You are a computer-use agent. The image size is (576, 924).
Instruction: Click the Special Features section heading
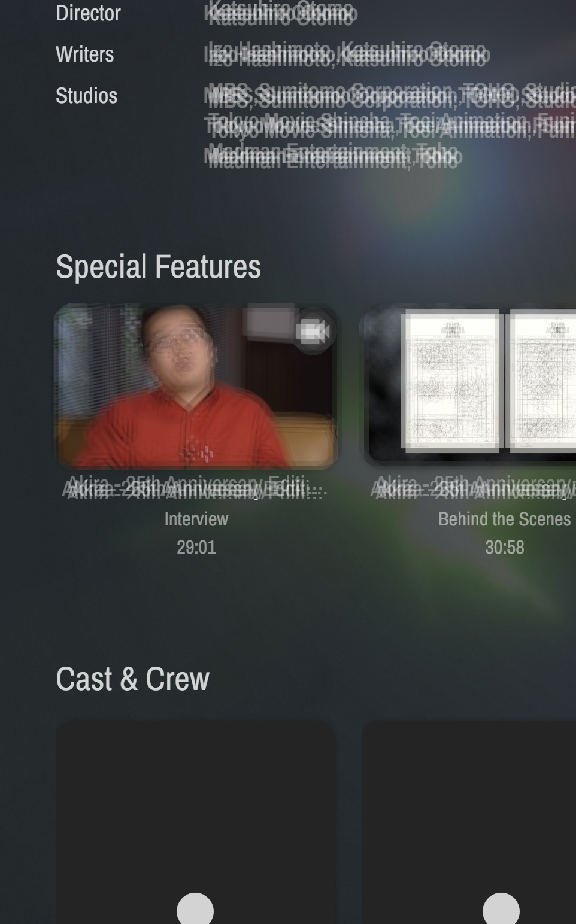tap(158, 266)
